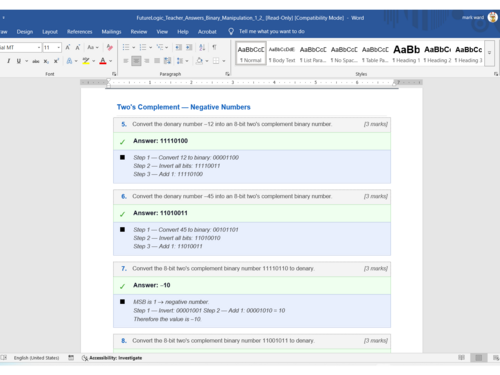Open the Styles pane launcher
The width and height of the screenshot is (500, 375).
[496, 74]
